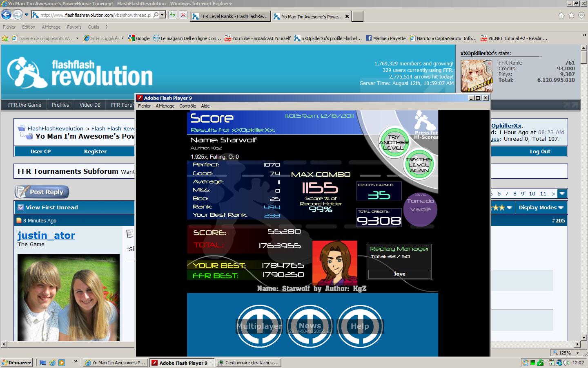Image resolution: width=588 pixels, height=368 pixels.
Task: Open the YouTube - Broadcast Yourself bookmark
Action: [x=258, y=38]
